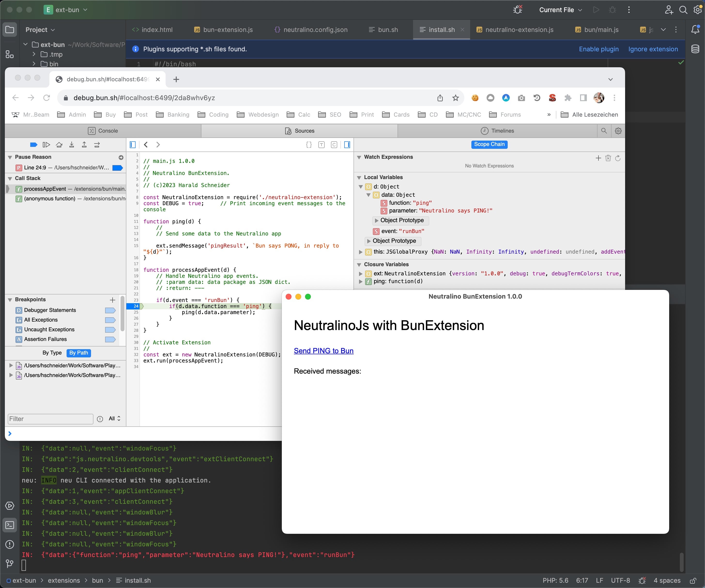Screen dimensions: 705x588
Task: Select the Scope Chain button
Action: 489,144
